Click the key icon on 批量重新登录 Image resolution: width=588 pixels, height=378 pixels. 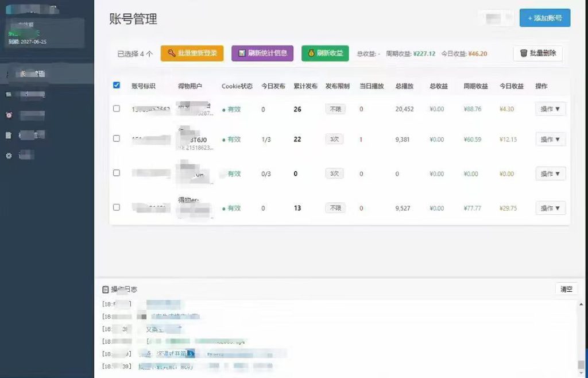click(x=171, y=53)
